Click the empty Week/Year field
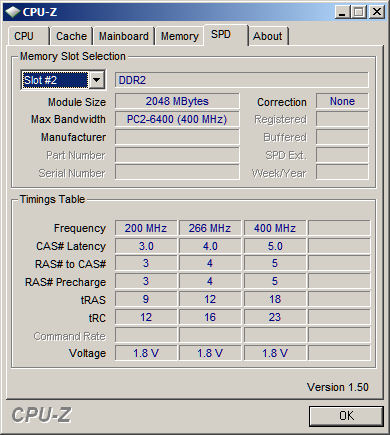This screenshot has height=435, width=390. coord(342,172)
